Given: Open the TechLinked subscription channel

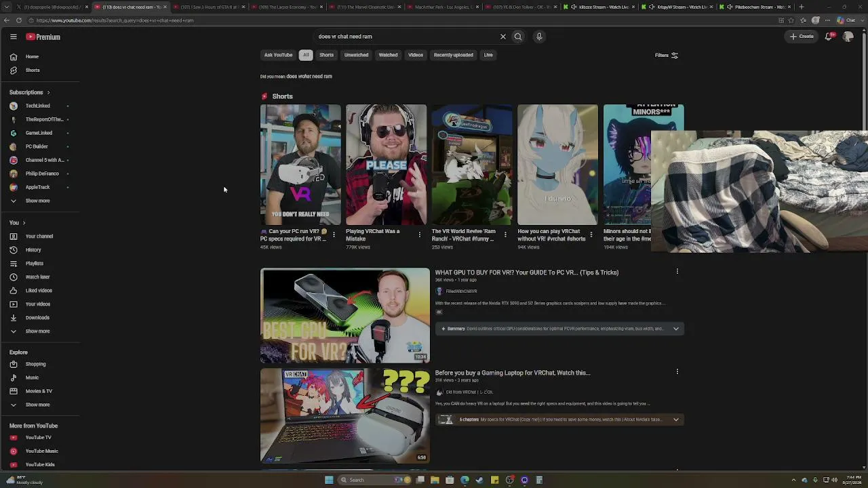Looking at the screenshot, I should (38, 106).
